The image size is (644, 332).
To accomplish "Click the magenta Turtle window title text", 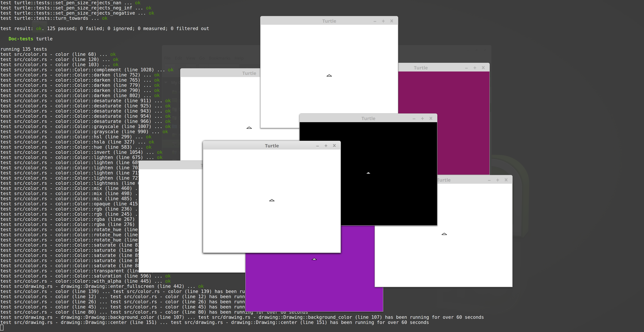I will (x=420, y=68).
